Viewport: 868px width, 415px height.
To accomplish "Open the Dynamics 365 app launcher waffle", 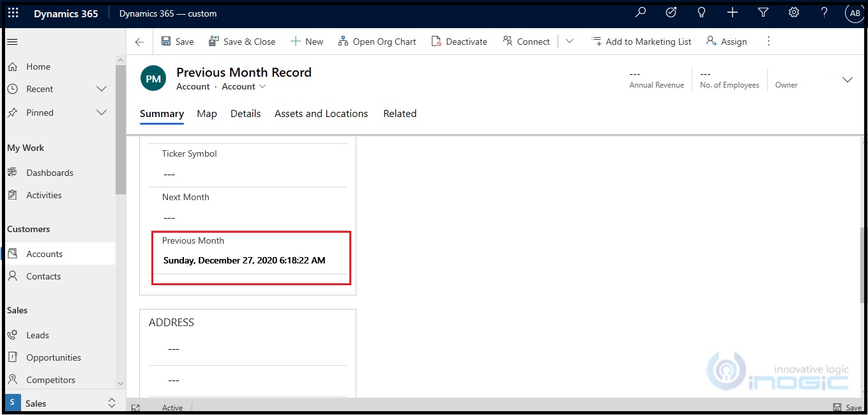I will (13, 13).
